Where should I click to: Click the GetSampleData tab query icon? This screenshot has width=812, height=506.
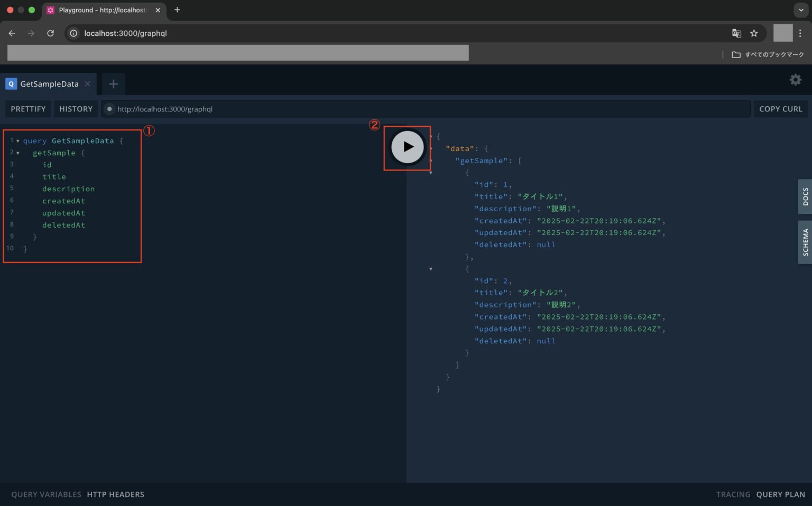click(x=11, y=83)
